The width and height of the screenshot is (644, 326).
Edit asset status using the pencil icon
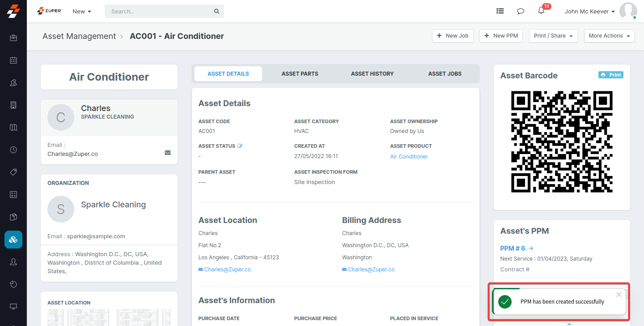click(x=240, y=146)
